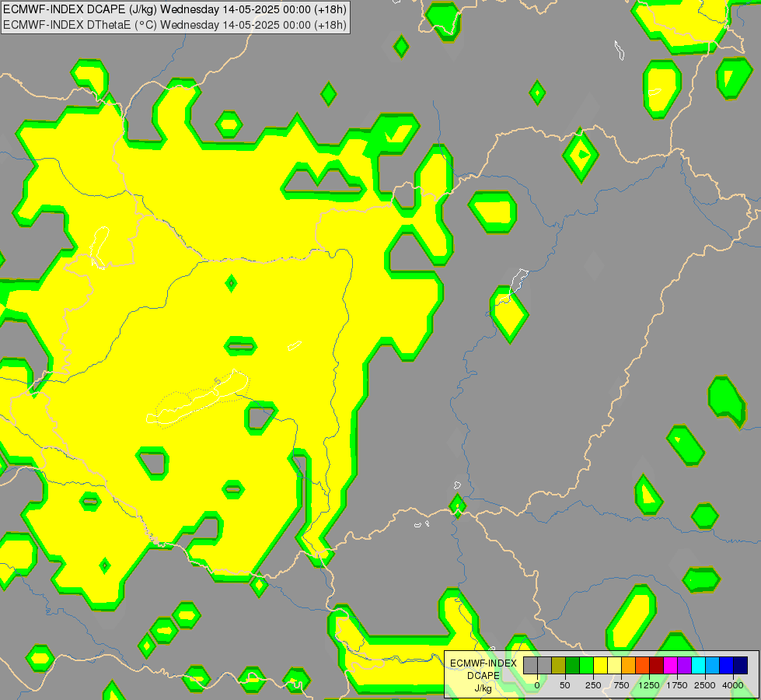The height and width of the screenshot is (700, 761).
Task: Pick the pale yellow legend swatch
Action: [x=615, y=665]
